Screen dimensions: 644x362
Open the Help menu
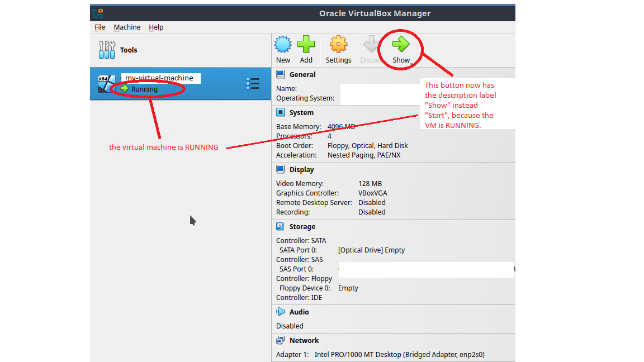(156, 27)
